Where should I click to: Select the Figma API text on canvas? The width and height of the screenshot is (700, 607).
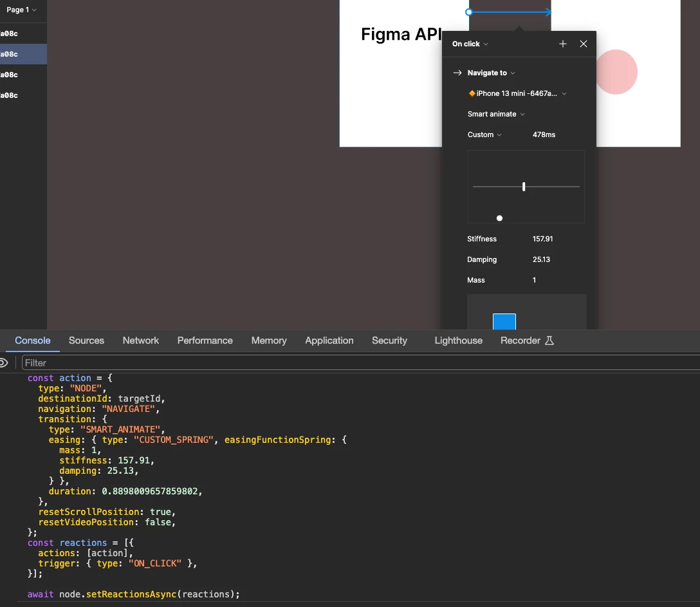click(401, 34)
